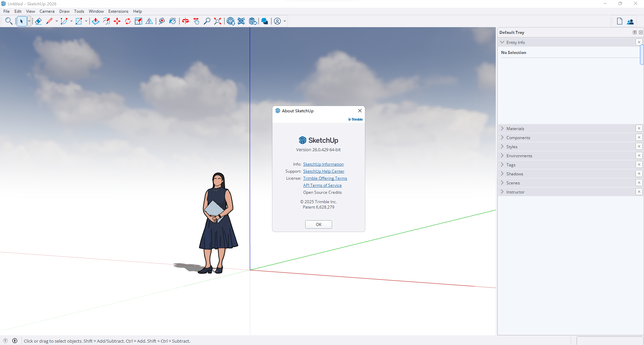
Task: Activate the Orbit camera tool
Action: (185, 21)
